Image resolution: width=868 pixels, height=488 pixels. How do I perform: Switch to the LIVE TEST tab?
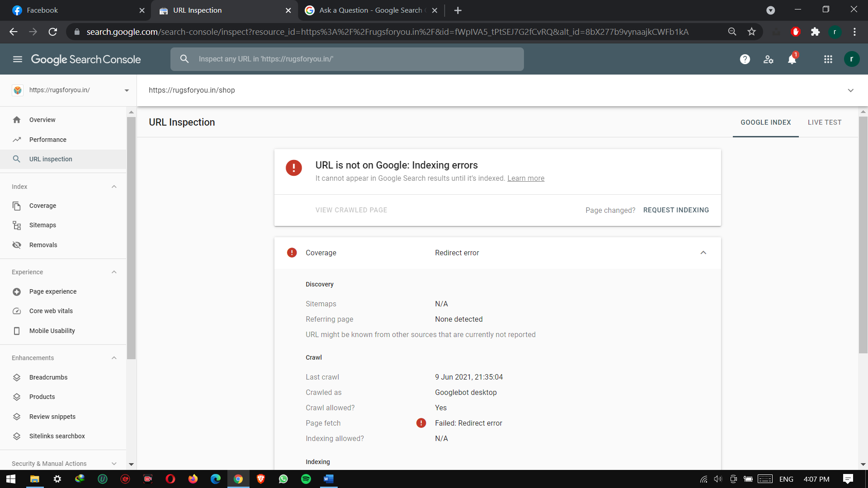[824, 122]
